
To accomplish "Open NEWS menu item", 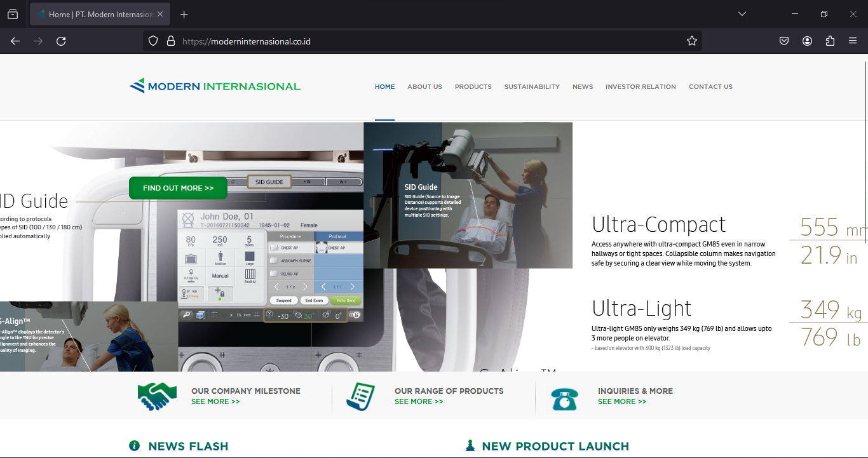I will tap(583, 87).
